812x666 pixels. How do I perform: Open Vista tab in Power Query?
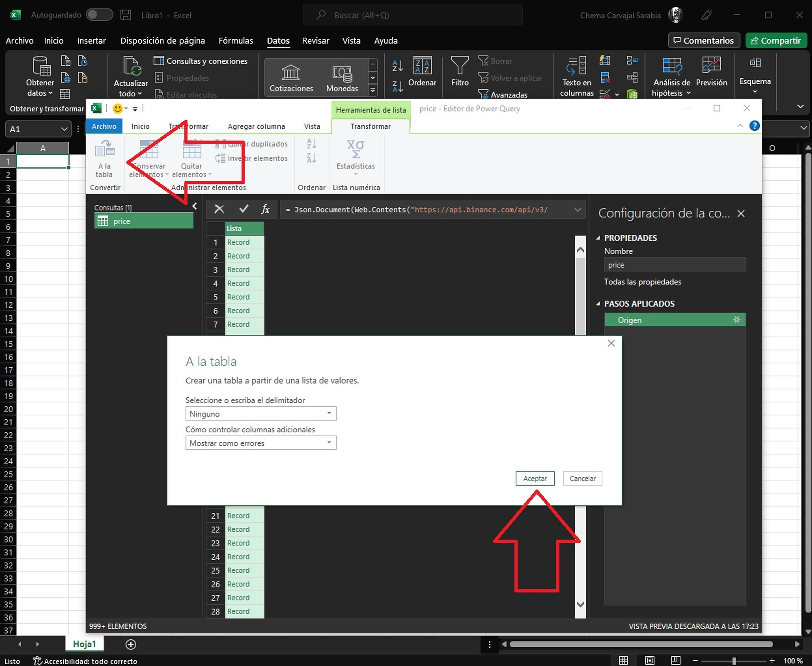[312, 126]
